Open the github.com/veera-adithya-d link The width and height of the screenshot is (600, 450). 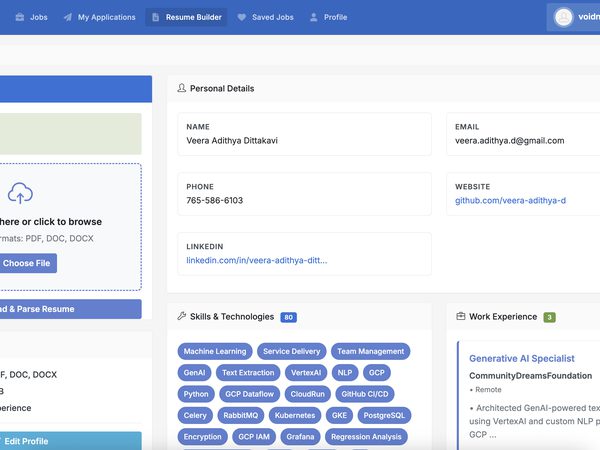pyautogui.click(x=510, y=201)
